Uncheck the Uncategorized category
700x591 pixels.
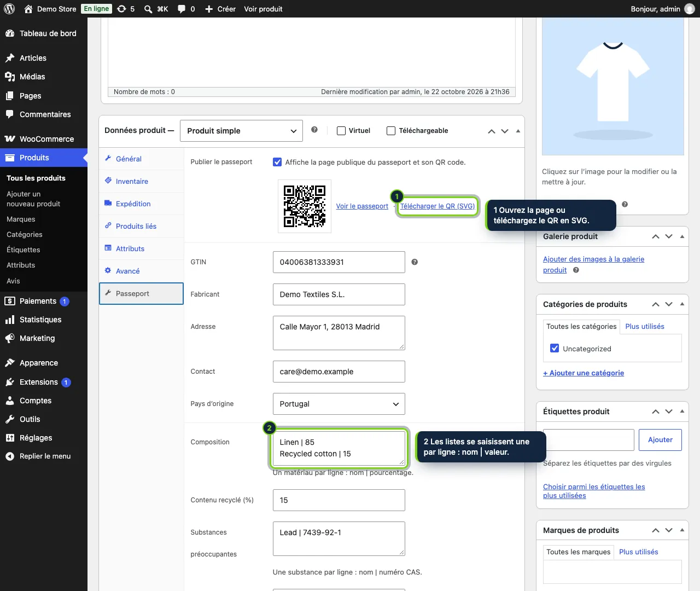[x=555, y=348]
